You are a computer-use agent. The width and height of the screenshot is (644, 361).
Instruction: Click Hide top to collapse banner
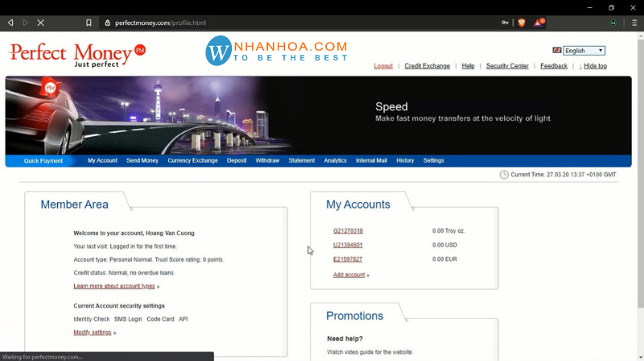[595, 66]
